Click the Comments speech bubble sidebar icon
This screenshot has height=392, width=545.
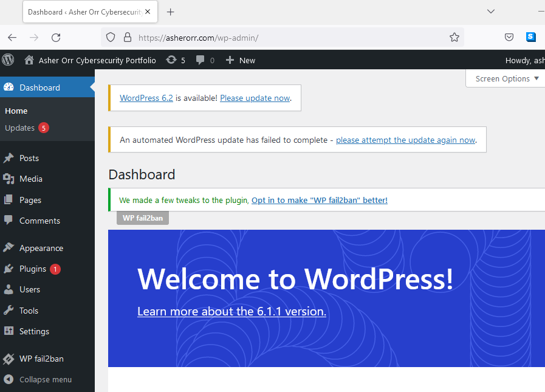pyautogui.click(x=9, y=221)
